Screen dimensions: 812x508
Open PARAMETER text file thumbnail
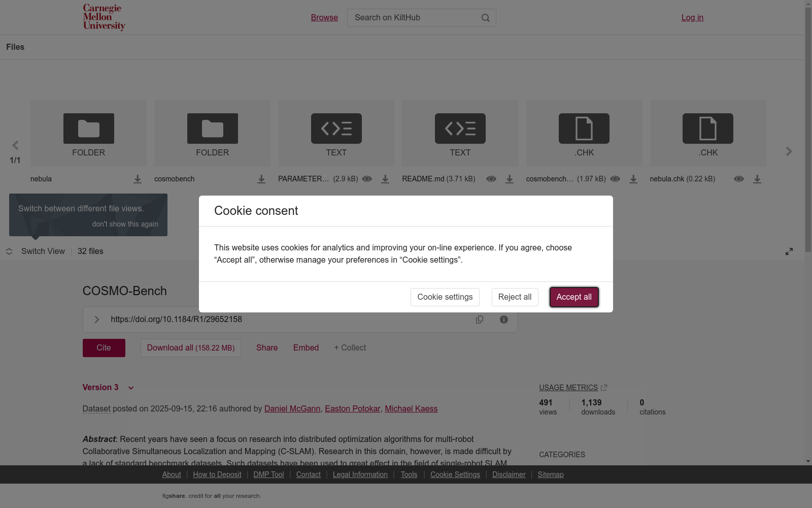point(336,133)
